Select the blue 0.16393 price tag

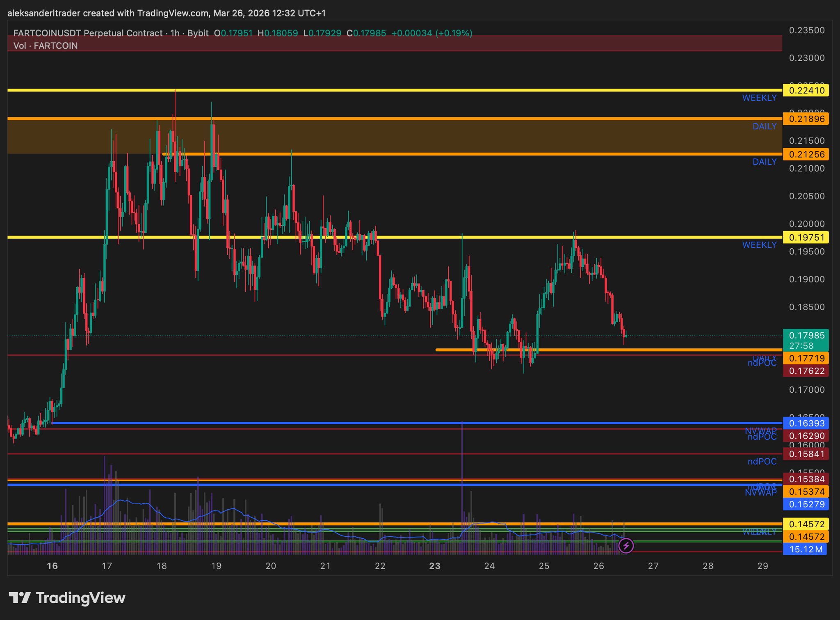[806, 423]
